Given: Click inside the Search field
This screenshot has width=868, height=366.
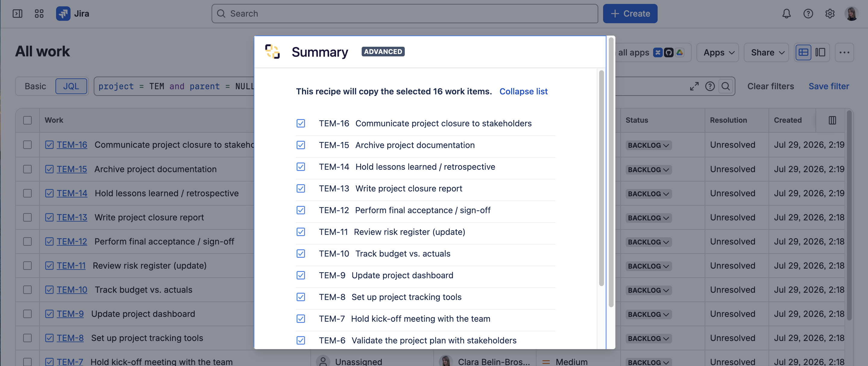Looking at the screenshot, I should [405, 14].
